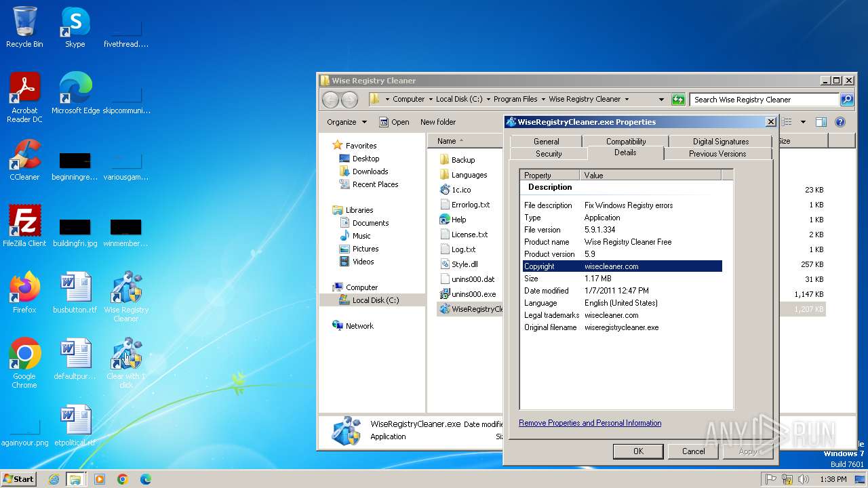Screen dimensions: 868x488
Task: Open FileZilla Client desktop icon
Action: point(24,226)
